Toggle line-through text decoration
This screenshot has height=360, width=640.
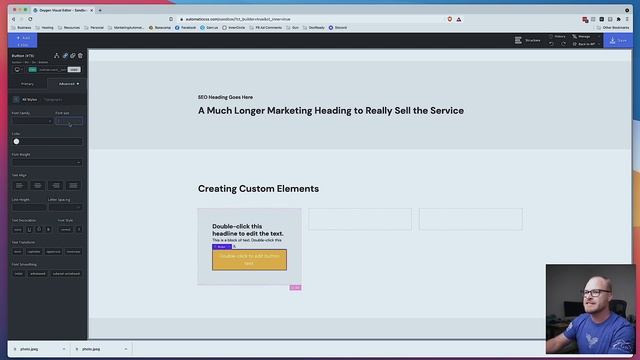(x=49, y=230)
